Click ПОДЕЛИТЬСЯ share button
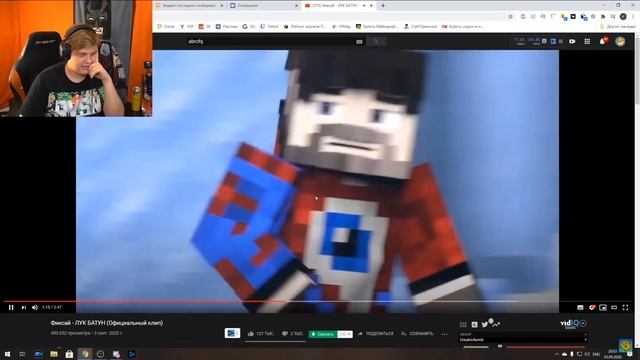Image resolution: width=640 pixels, height=360 pixels. 376,334
